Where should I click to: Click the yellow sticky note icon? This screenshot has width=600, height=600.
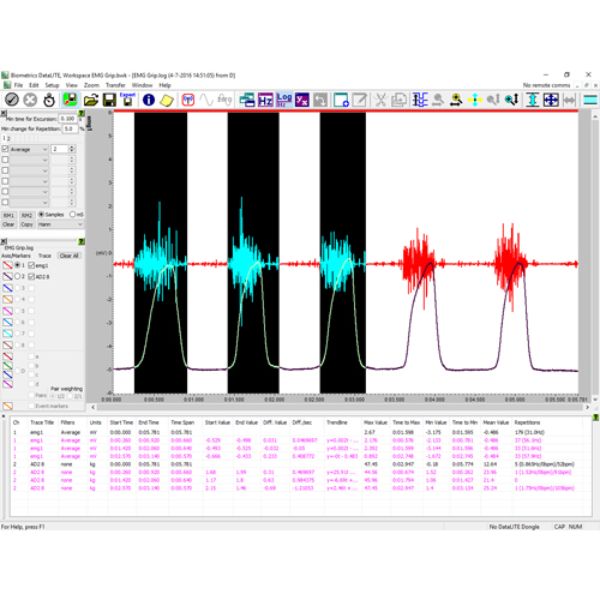tap(167, 100)
